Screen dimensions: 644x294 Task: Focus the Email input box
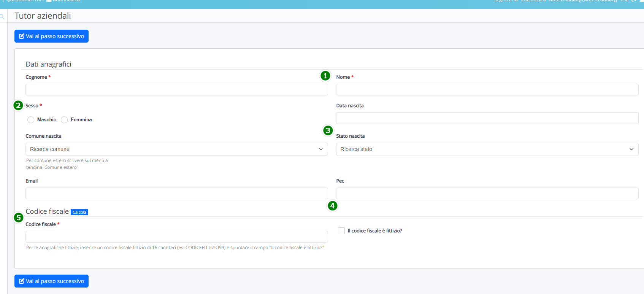pos(176,194)
